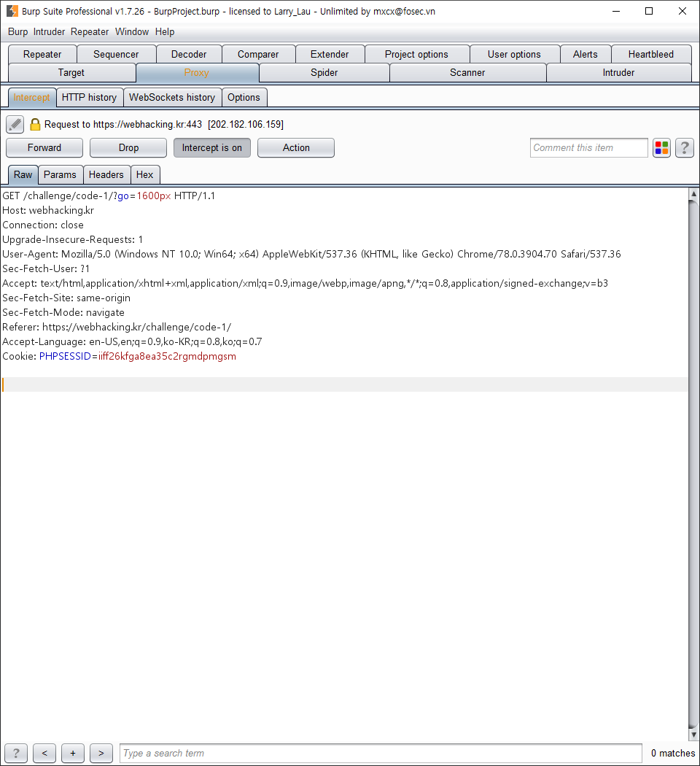This screenshot has width=700, height=766.
Task: Click the Connection: close header line
Action: pos(43,225)
